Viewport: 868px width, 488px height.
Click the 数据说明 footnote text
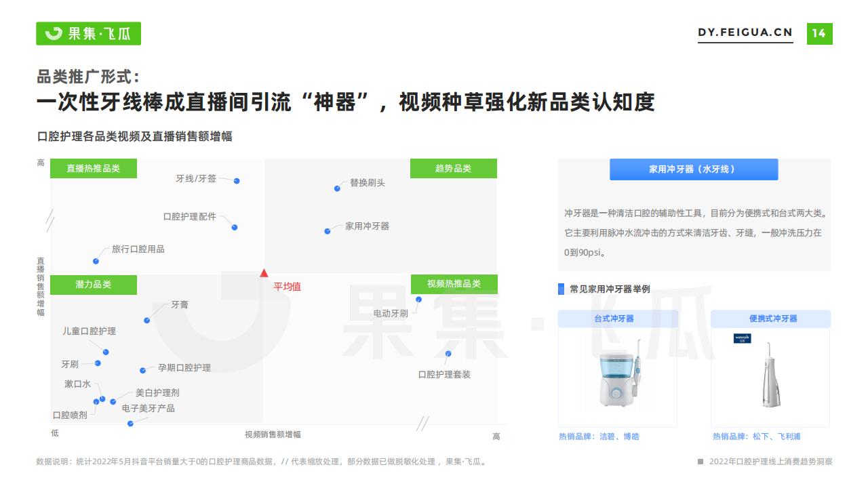pos(261,462)
